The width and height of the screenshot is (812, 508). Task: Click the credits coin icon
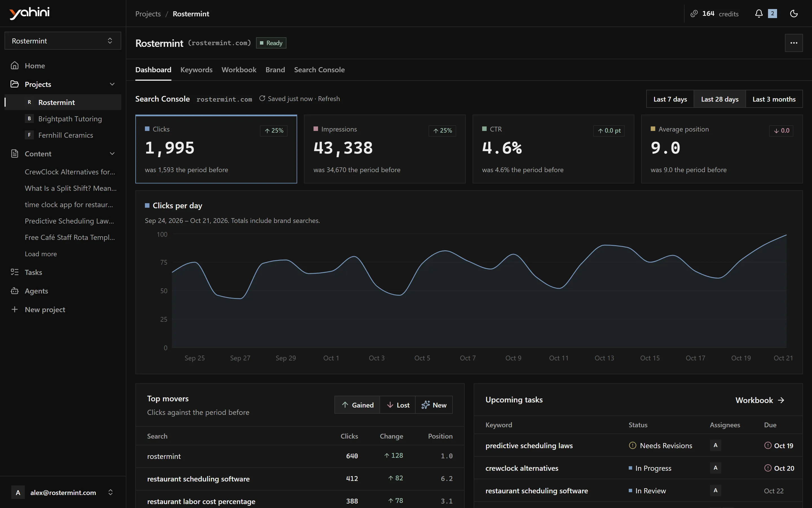tap(694, 14)
